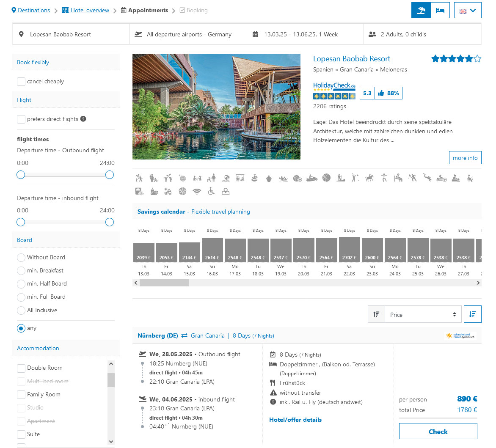The image size is (496, 448).
Task: Check the Double Room accommodation option
Action: coord(21,368)
